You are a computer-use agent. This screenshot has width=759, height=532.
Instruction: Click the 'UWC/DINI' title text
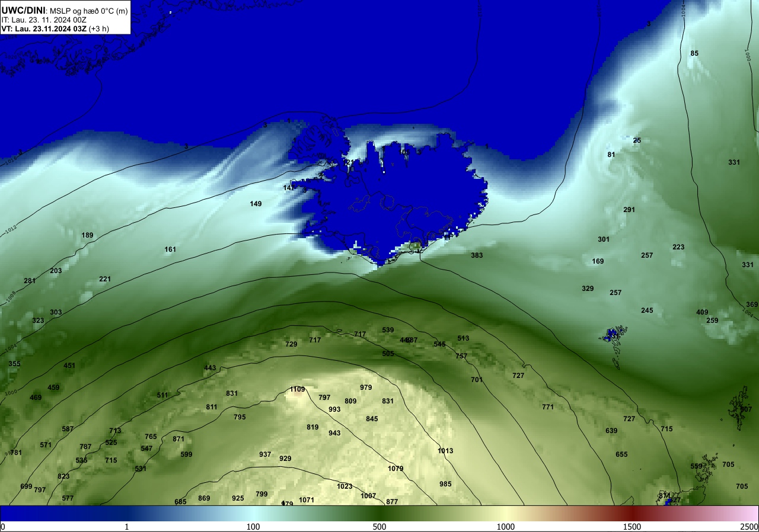tap(24, 9)
